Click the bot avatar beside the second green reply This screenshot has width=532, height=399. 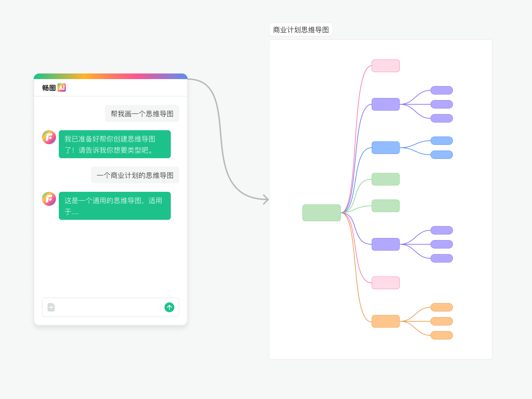pos(49,199)
